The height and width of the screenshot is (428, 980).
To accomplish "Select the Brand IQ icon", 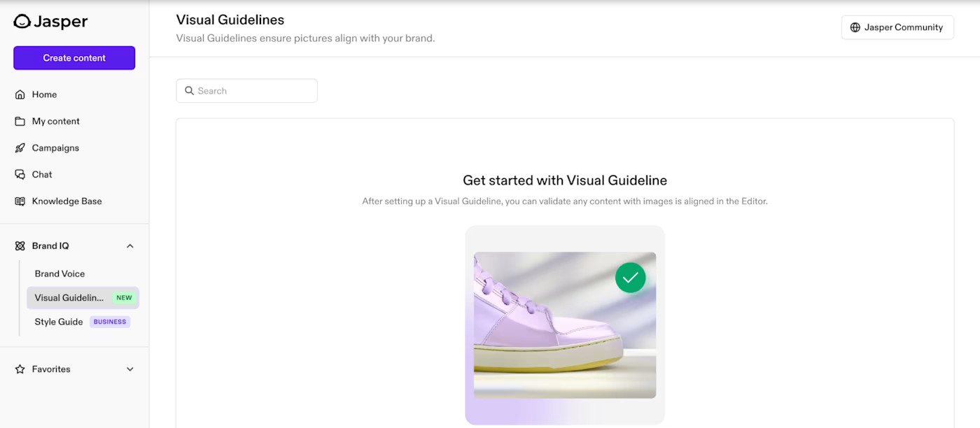I will 20,245.
